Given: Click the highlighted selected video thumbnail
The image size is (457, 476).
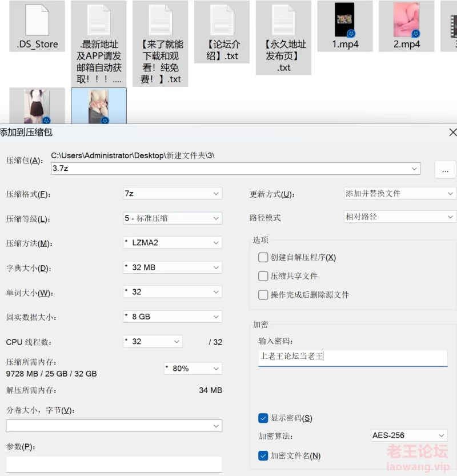Looking at the screenshot, I should [x=99, y=106].
